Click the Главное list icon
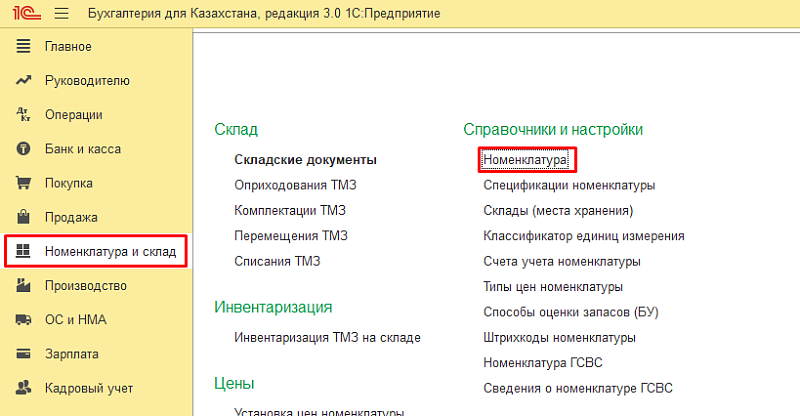Screen dimensions: 800x416 24,47
